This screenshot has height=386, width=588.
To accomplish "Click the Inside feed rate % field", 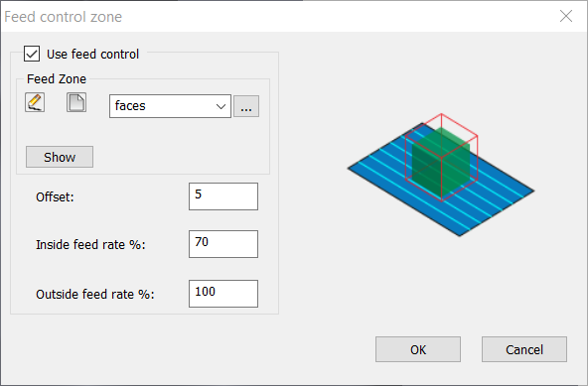I will click(x=223, y=244).
